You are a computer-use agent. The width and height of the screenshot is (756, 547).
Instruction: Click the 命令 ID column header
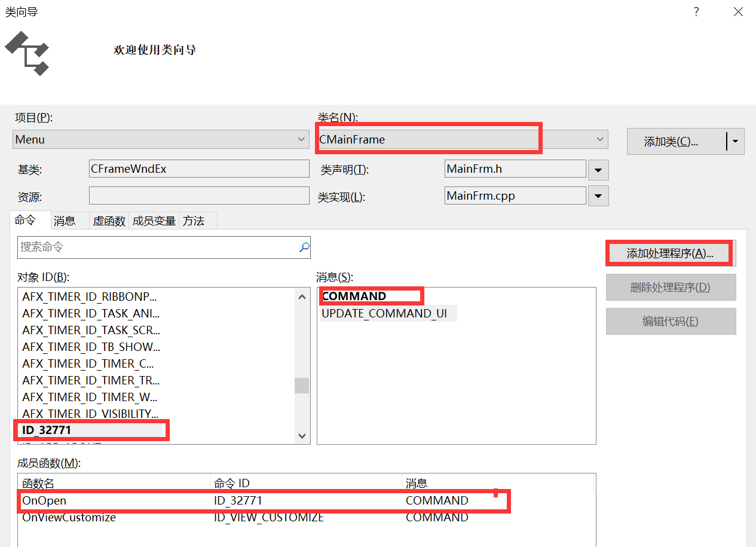pyautogui.click(x=306, y=483)
